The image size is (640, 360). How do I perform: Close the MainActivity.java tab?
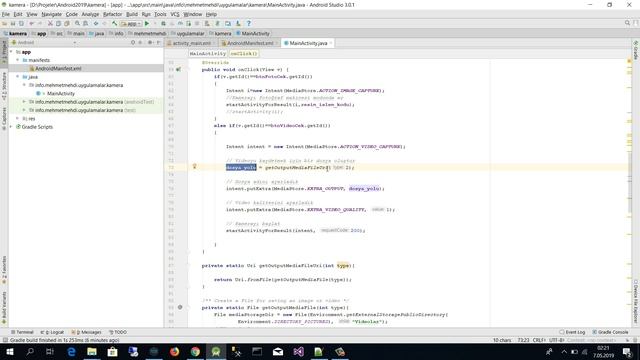click(331, 43)
